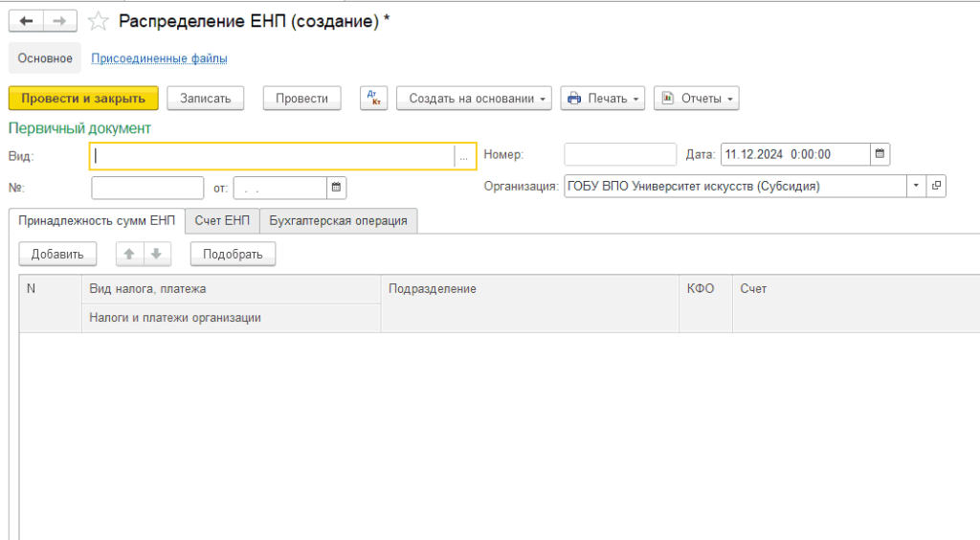Open calendar for the 'от' date field
The image size is (980, 540).
pyautogui.click(x=337, y=187)
